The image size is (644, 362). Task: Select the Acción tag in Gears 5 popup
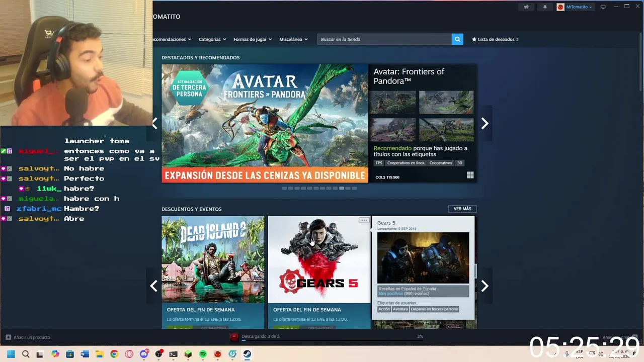384,309
